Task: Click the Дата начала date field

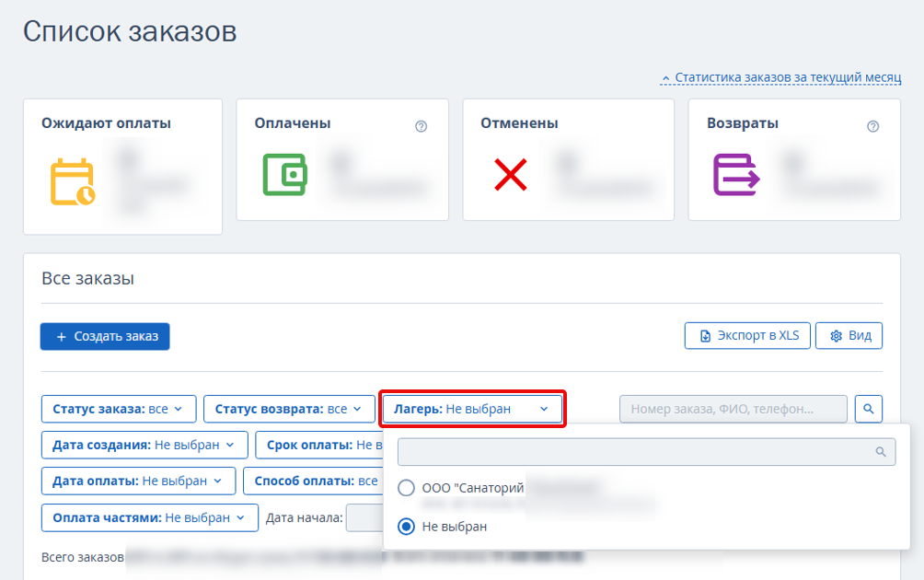Action: coord(364,517)
